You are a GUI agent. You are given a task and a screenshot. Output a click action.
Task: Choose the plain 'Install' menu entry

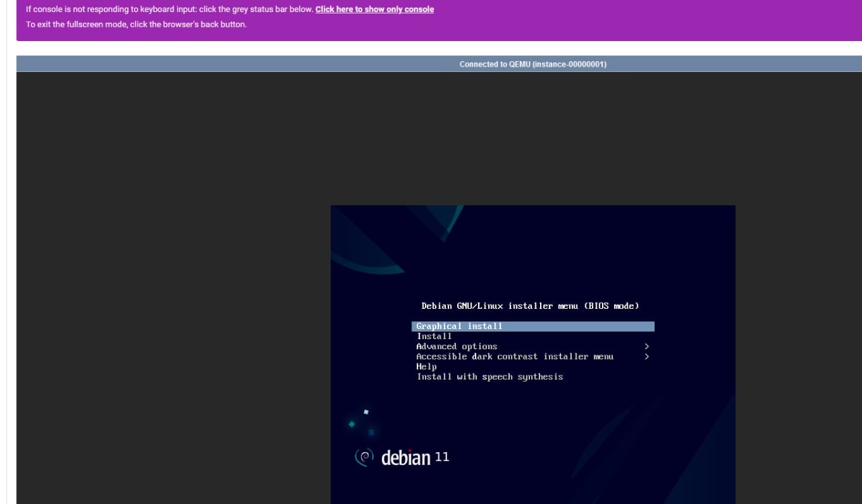pyautogui.click(x=434, y=336)
